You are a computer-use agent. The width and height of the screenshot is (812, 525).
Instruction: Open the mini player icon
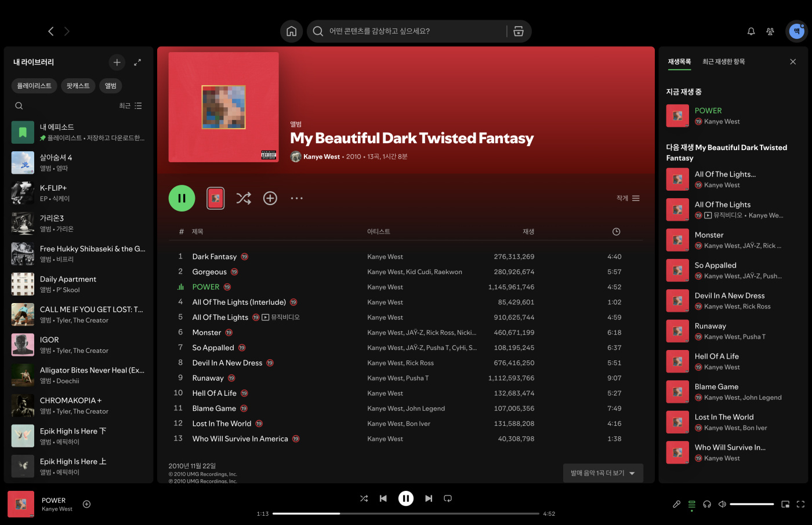[x=785, y=504]
